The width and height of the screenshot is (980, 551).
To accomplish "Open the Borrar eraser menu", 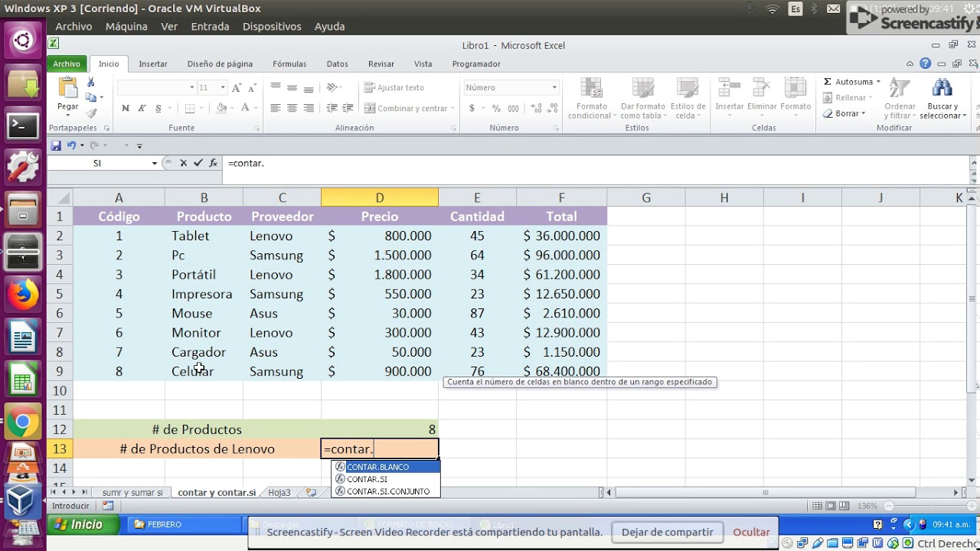I will pos(844,113).
